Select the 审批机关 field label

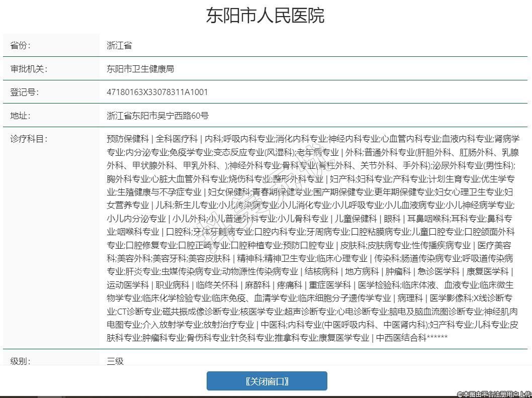coord(29,69)
